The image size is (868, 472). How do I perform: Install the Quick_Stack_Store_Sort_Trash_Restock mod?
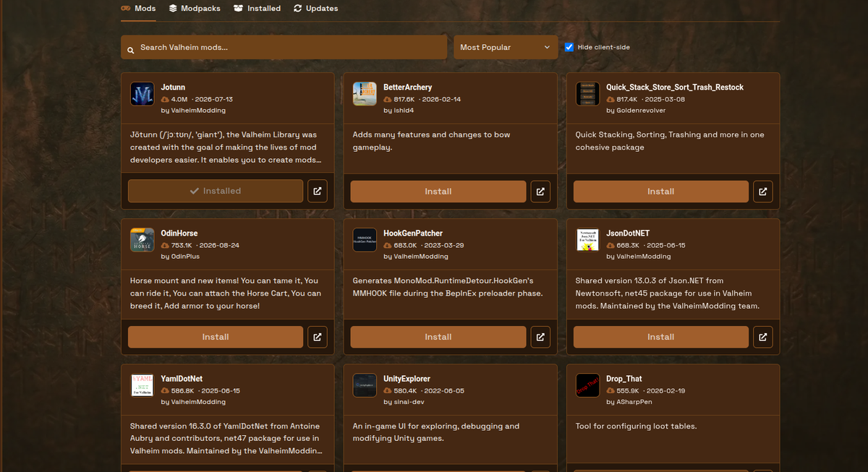(661, 192)
